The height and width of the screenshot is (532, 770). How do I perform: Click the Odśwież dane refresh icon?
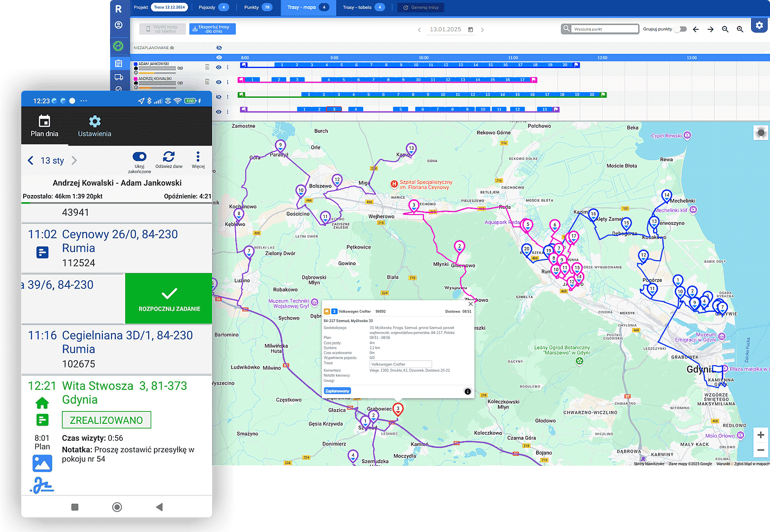tap(169, 157)
